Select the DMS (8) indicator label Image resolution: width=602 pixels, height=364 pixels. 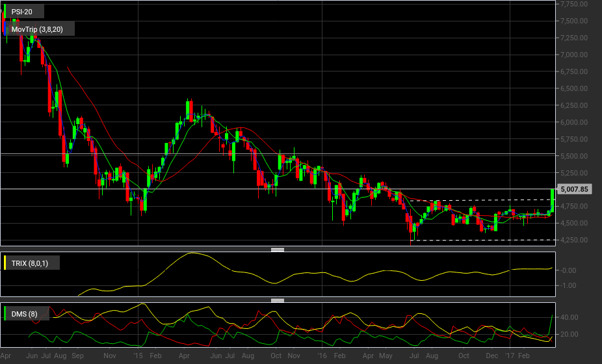tap(24, 314)
